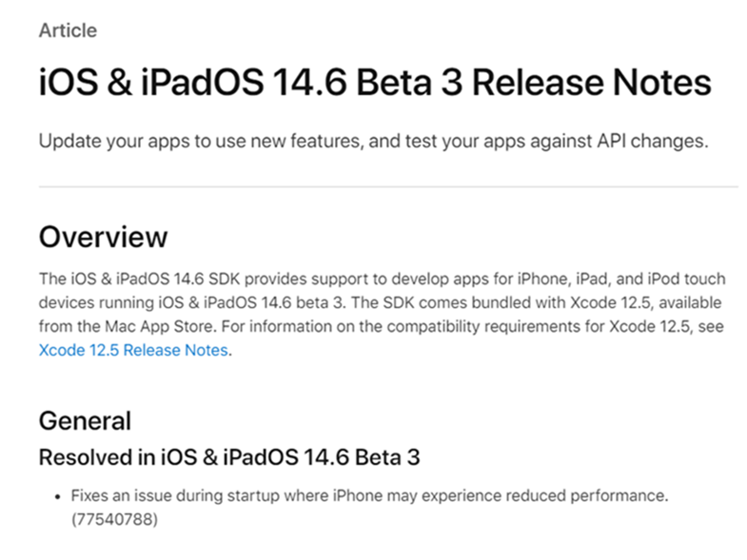Select the General heading
Viewport: 747px width, 560px height.
coord(85,421)
